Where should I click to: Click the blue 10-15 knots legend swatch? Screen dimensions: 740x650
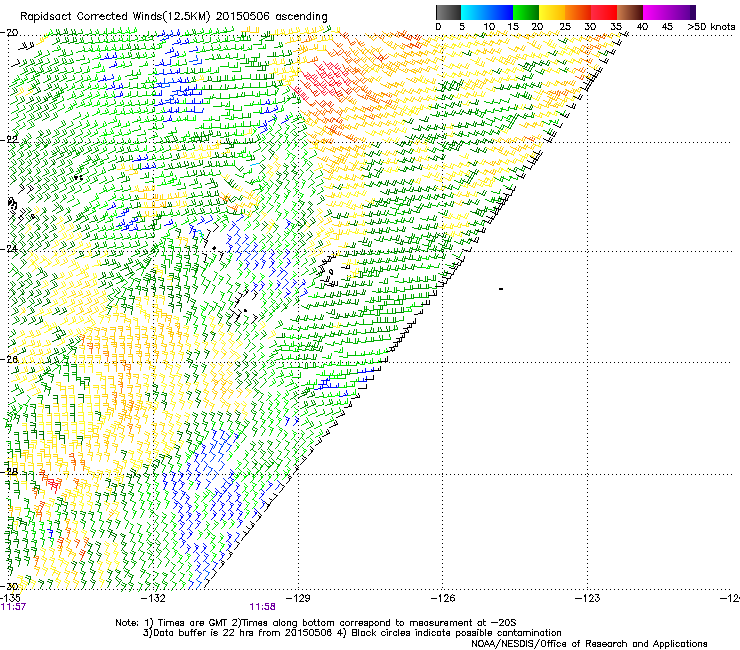[500, 12]
